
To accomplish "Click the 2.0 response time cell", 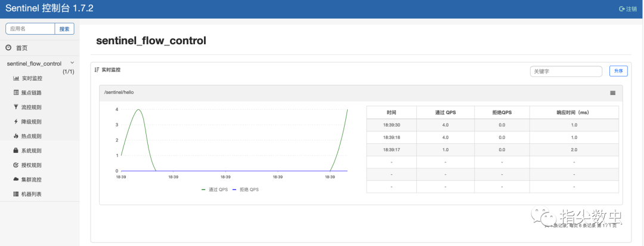I will 574,150.
